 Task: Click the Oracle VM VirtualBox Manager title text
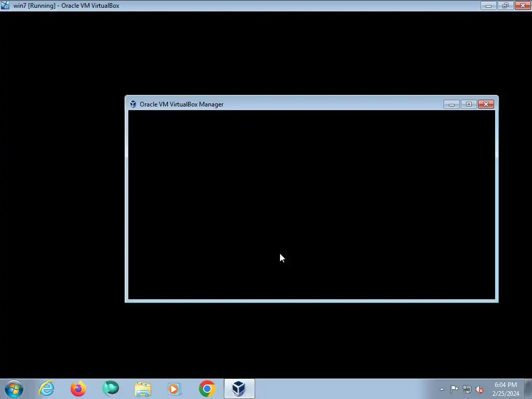click(181, 104)
